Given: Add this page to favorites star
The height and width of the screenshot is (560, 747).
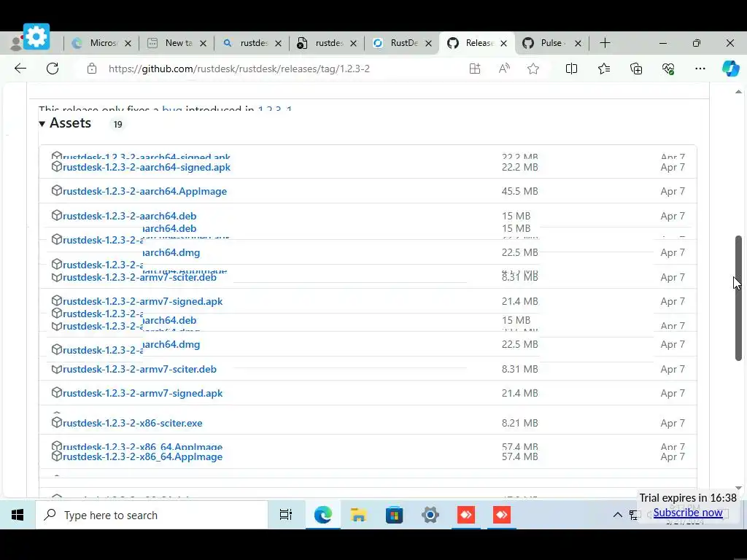Looking at the screenshot, I should click(533, 69).
